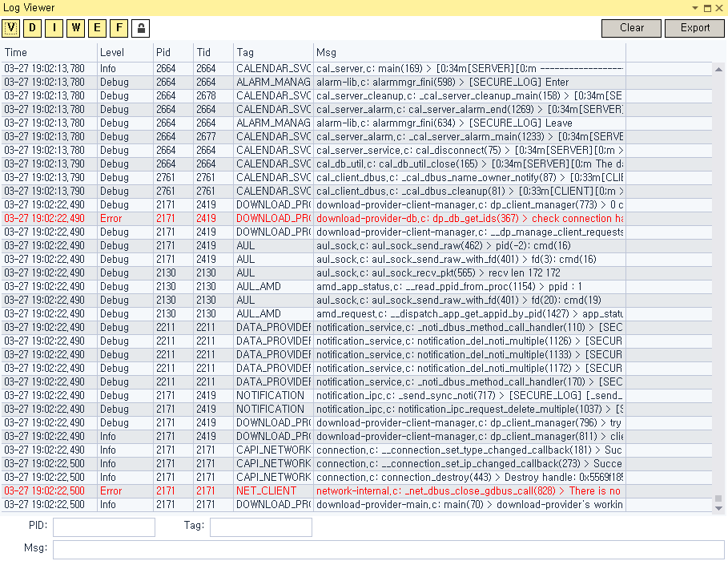Toggle the Verbose (V) log level filter

click(x=11, y=28)
